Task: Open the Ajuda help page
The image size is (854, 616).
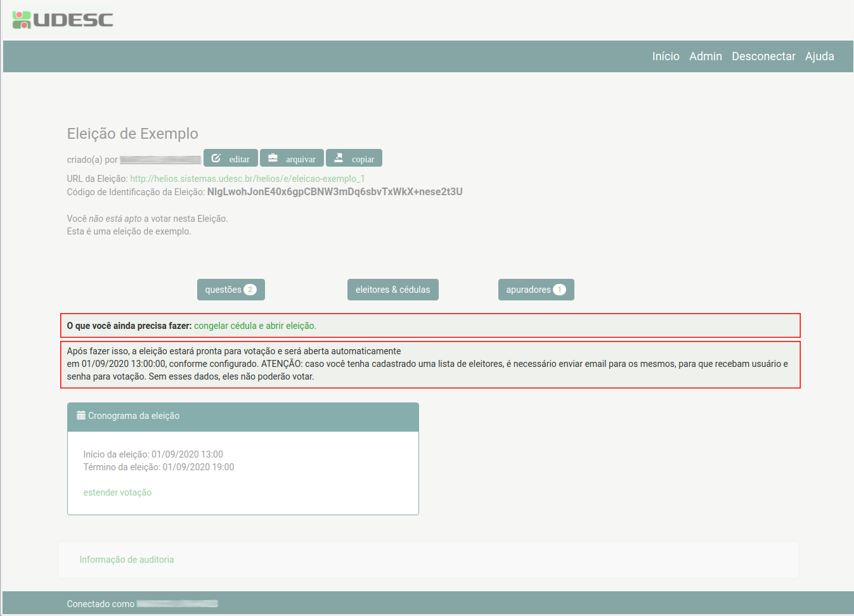Action: 819,56
